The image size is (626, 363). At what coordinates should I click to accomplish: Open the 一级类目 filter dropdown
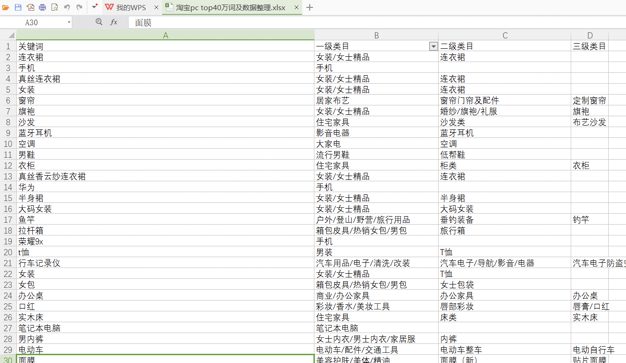pos(433,47)
